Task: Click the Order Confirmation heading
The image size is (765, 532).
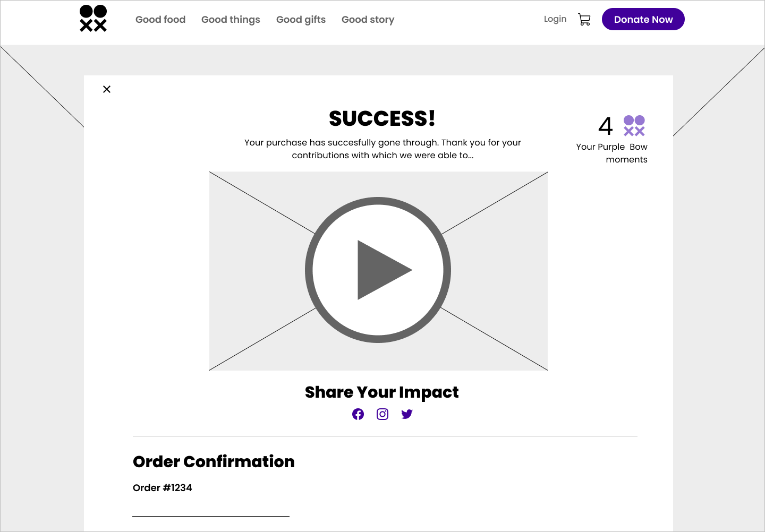Action: pyautogui.click(x=214, y=462)
